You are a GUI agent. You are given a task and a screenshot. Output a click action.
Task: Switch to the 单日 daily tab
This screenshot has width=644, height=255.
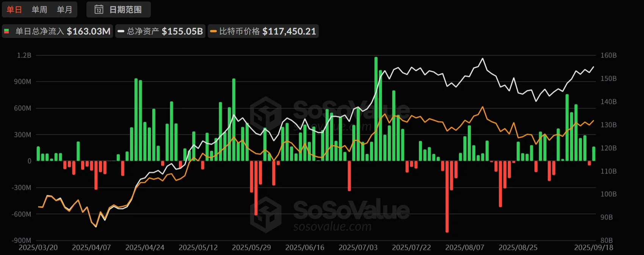[x=14, y=9]
